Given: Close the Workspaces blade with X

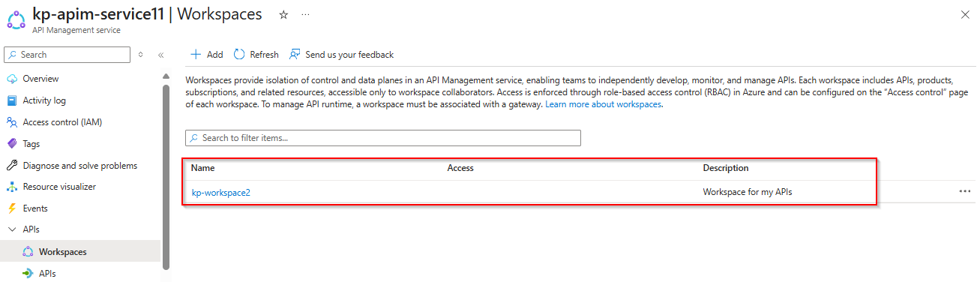Looking at the screenshot, I should tap(964, 14).
